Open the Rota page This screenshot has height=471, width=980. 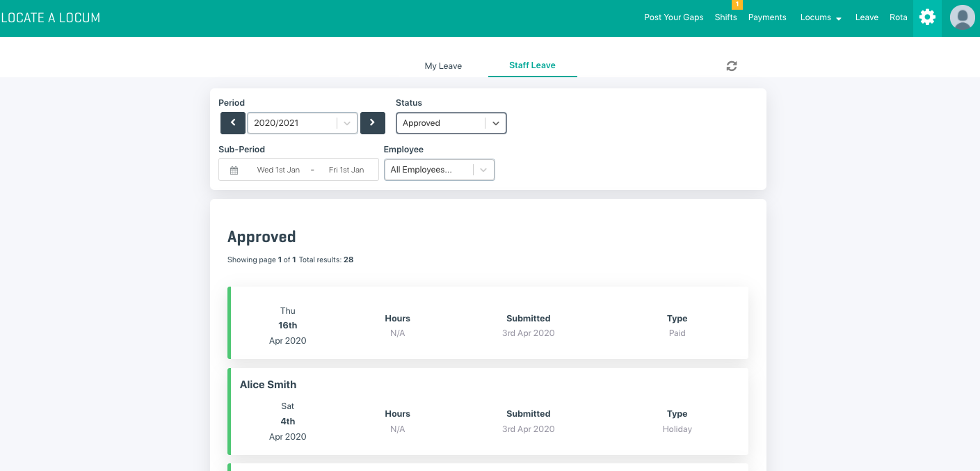[x=899, y=17]
